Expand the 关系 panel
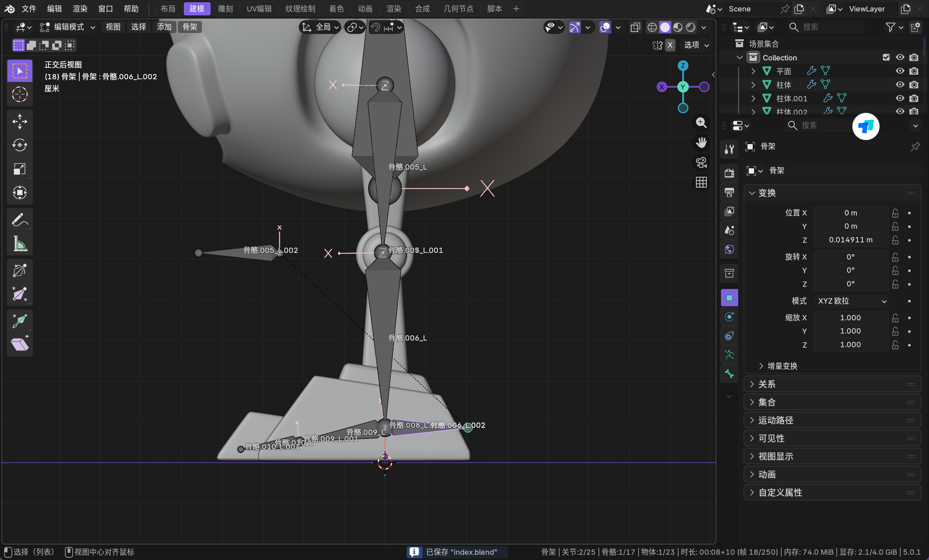This screenshot has width=929, height=560. tap(767, 384)
